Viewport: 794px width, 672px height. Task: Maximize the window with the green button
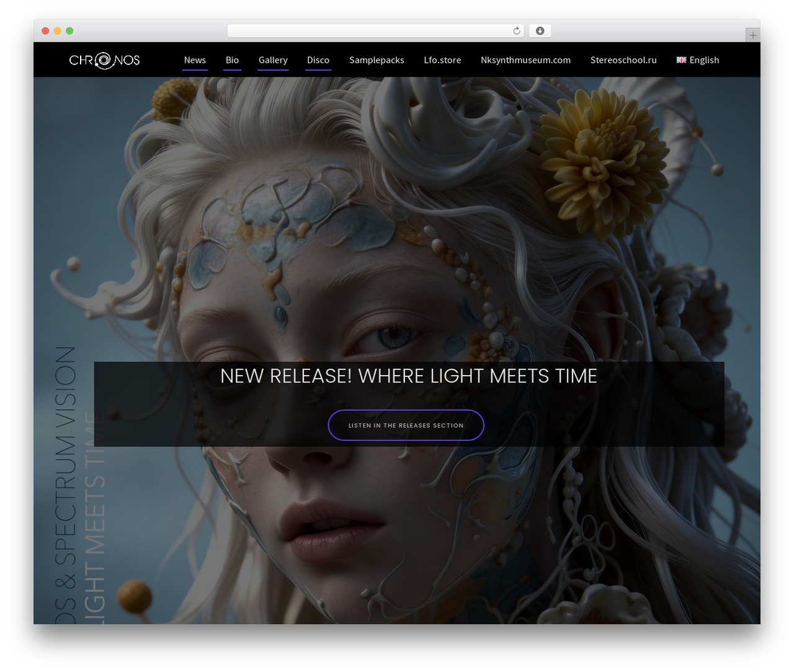[x=69, y=31]
